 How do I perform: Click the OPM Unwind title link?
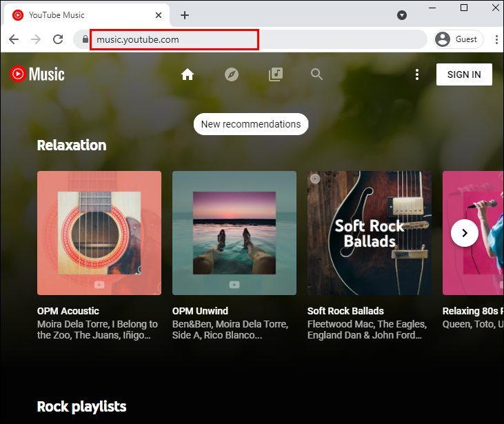coord(200,311)
